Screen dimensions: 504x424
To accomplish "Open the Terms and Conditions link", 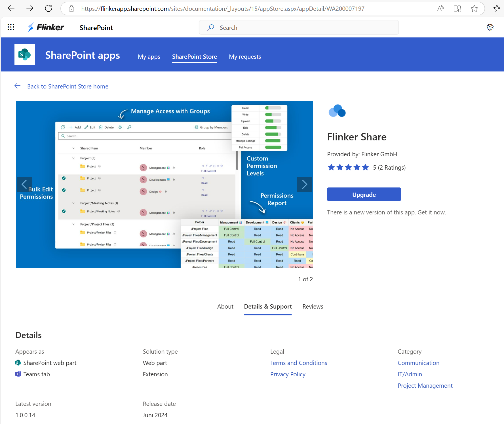I will [299, 363].
